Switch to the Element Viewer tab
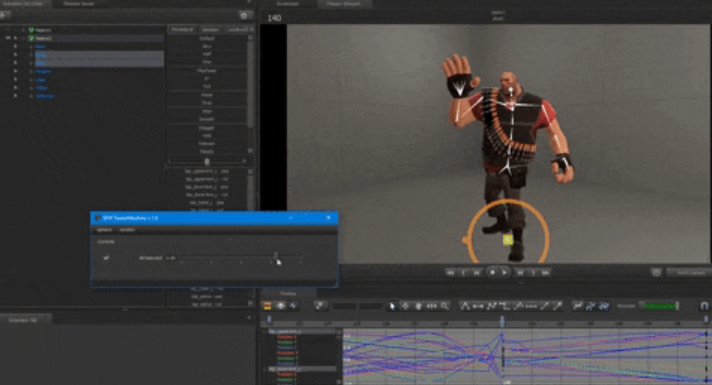 tap(78, 4)
